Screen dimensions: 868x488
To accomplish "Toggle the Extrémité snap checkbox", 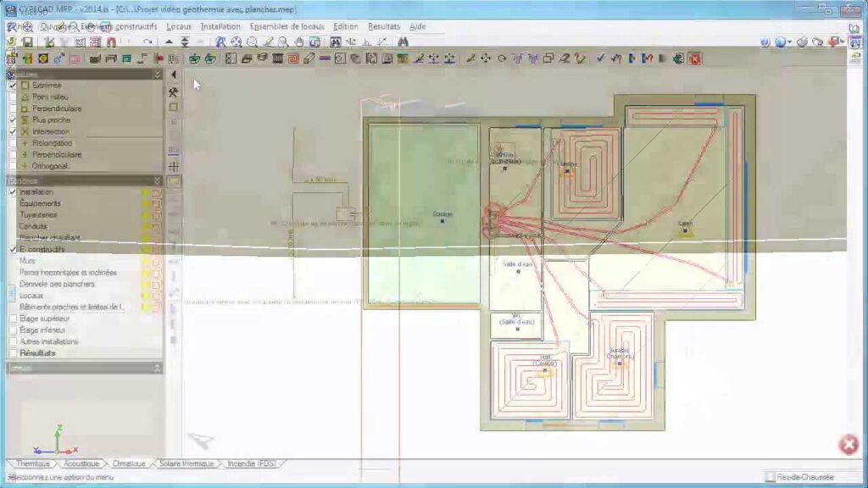I will pyautogui.click(x=13, y=86).
